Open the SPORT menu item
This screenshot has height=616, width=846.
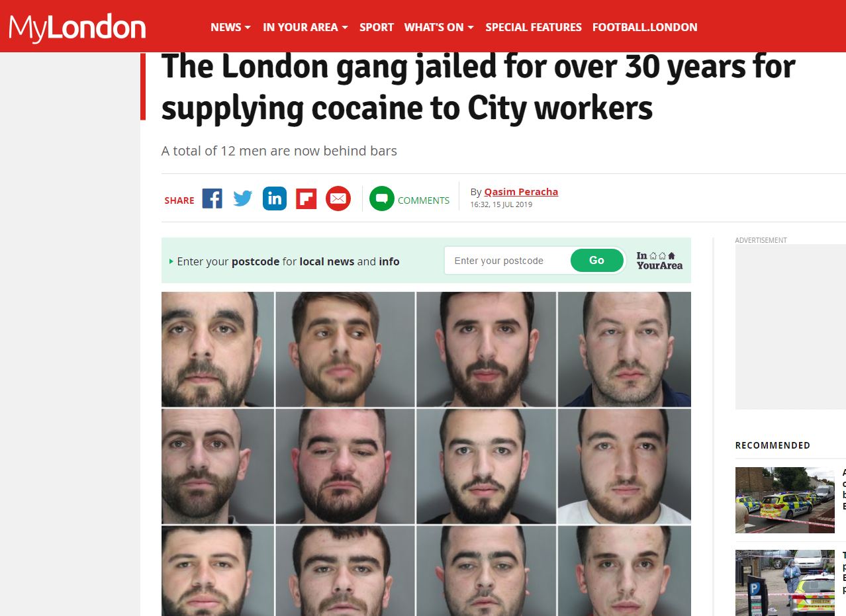[x=377, y=27]
